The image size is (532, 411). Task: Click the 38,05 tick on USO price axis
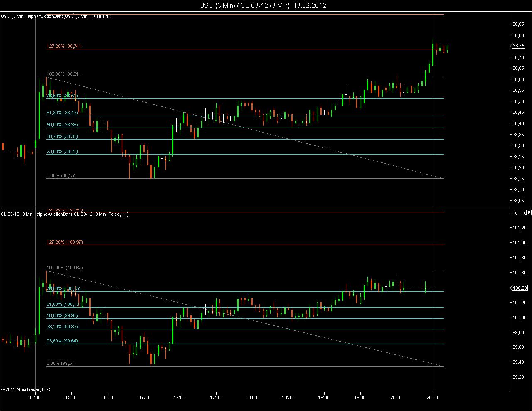(x=518, y=201)
